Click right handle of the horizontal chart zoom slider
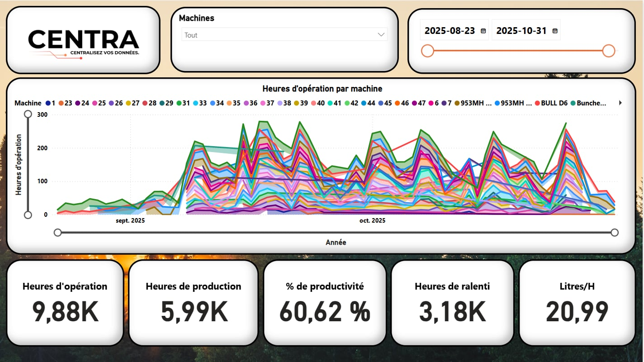 pos(614,233)
